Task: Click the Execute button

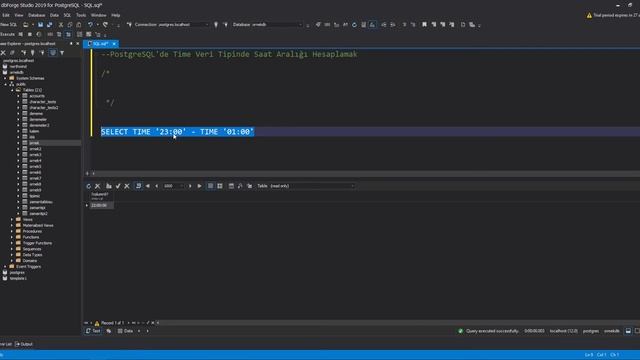Action: pos(7,34)
